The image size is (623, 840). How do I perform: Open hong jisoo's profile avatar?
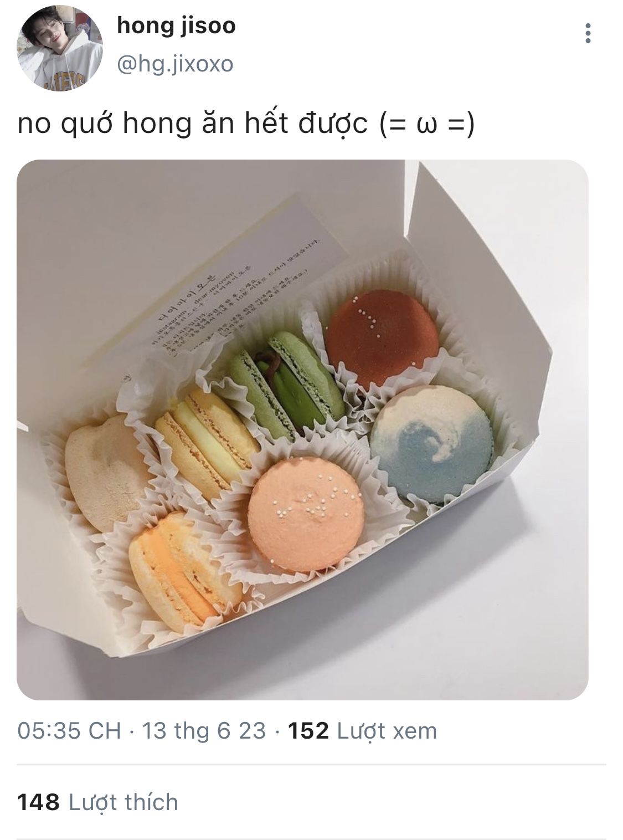(59, 49)
